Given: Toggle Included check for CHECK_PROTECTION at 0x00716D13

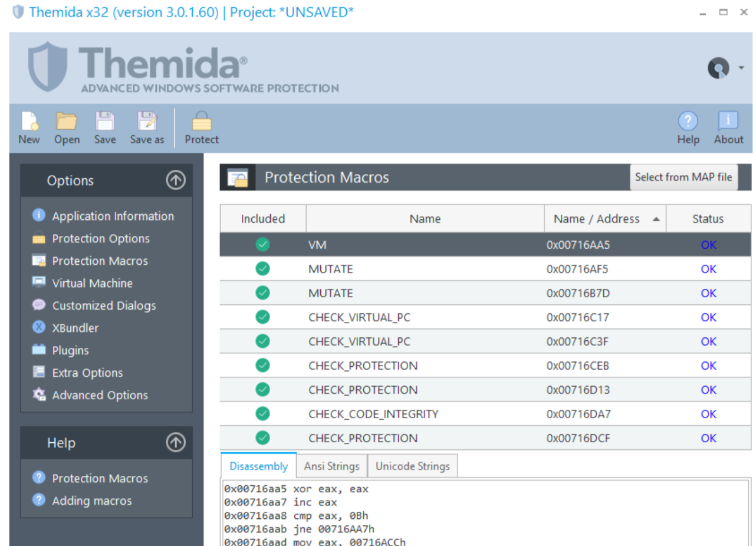Looking at the screenshot, I should (x=263, y=389).
